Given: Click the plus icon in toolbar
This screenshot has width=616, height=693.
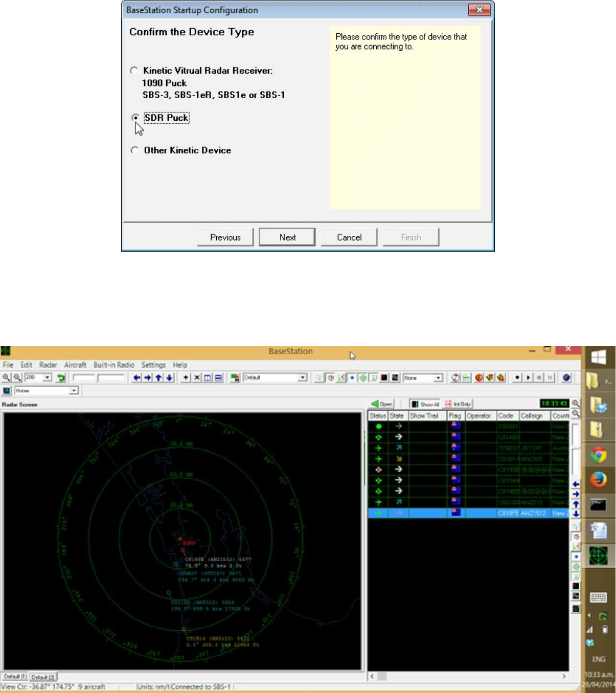Looking at the screenshot, I should (x=186, y=377).
